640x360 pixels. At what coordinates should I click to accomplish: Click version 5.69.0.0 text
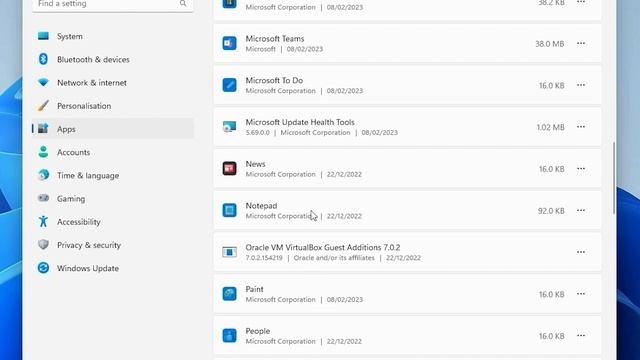tap(258, 133)
